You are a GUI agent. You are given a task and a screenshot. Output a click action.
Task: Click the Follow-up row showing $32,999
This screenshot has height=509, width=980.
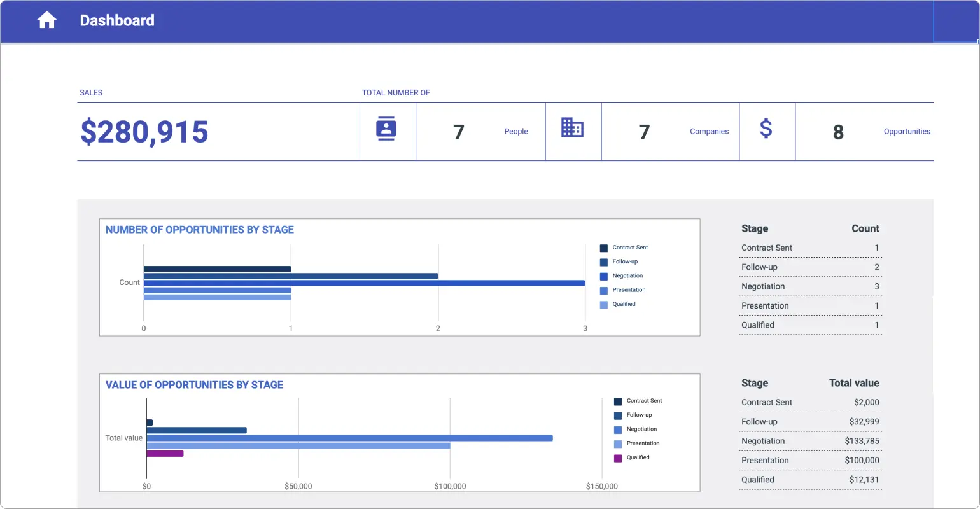pos(810,421)
